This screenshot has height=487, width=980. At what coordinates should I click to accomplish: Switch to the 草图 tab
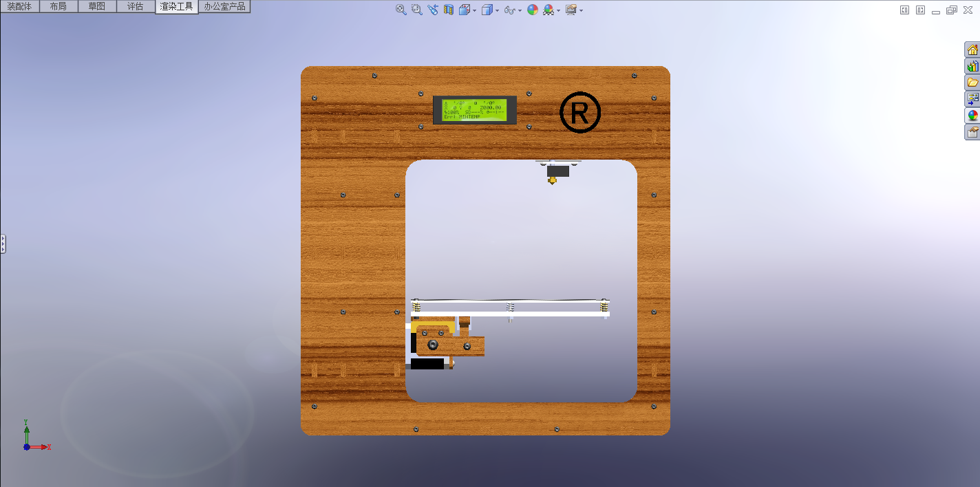(x=97, y=7)
